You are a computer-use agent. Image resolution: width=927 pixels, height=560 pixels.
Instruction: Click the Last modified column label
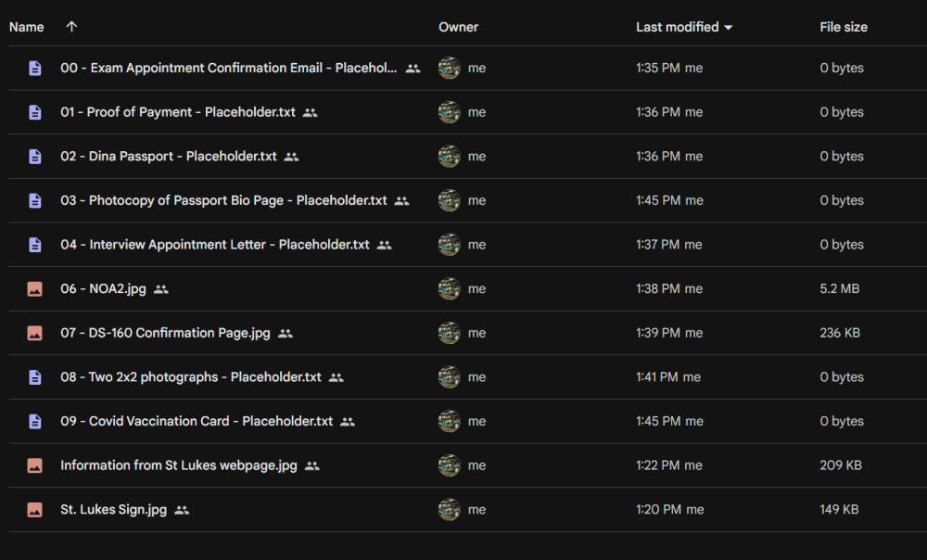[x=678, y=27]
